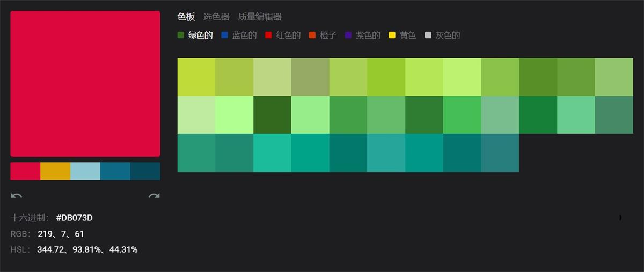This screenshot has width=644, height=272.
Task: Select the first pale mint swatch in second row
Action: (196, 115)
